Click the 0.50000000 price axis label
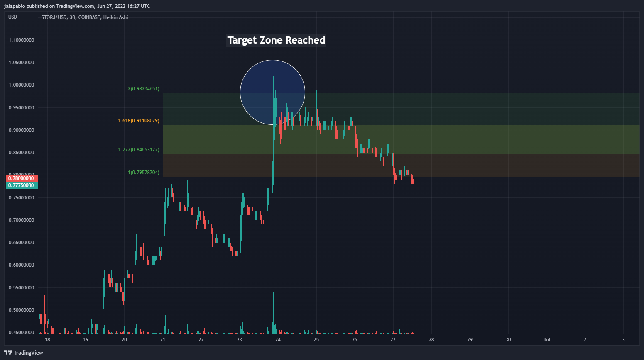Viewport: 644px width, 360px height. 21,310
